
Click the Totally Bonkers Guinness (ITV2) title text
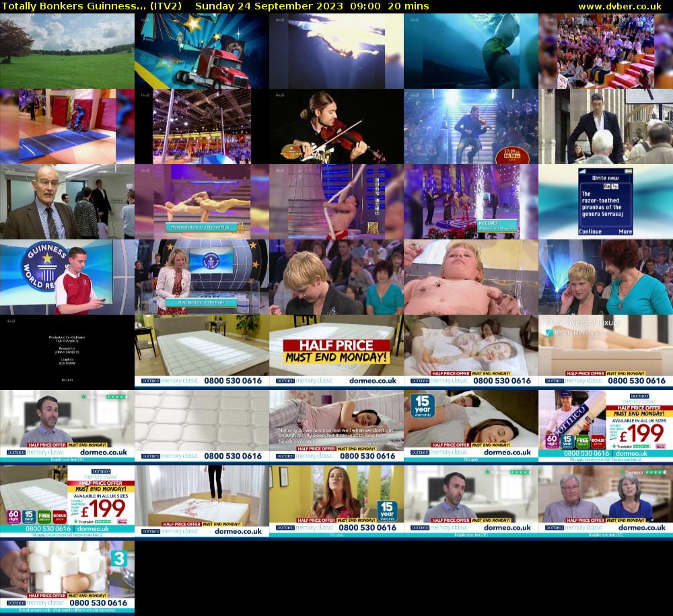point(92,6)
